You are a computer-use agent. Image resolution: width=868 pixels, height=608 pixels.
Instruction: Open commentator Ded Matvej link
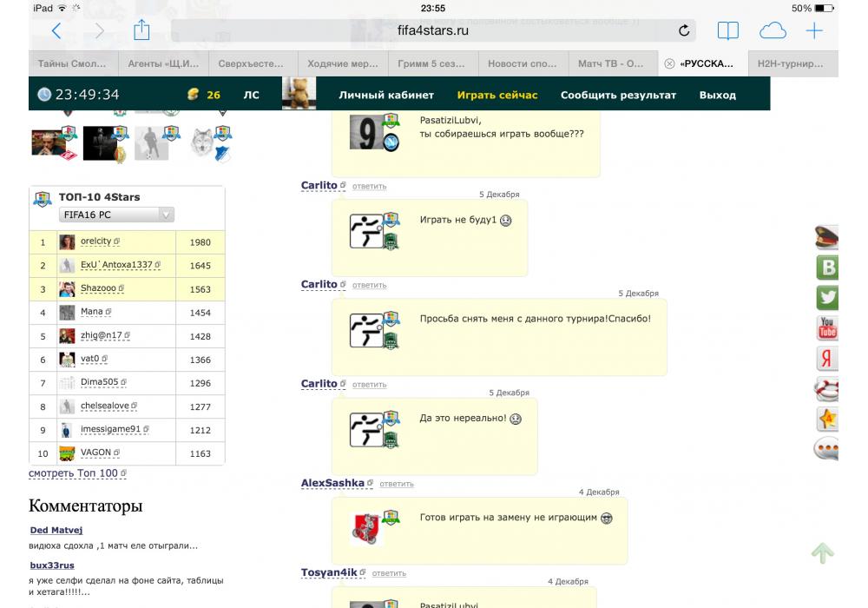pyautogui.click(x=56, y=530)
